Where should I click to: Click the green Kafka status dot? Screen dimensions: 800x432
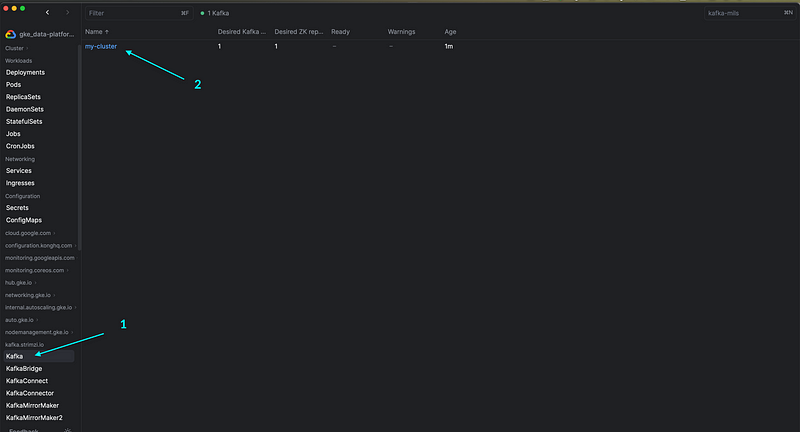203,13
